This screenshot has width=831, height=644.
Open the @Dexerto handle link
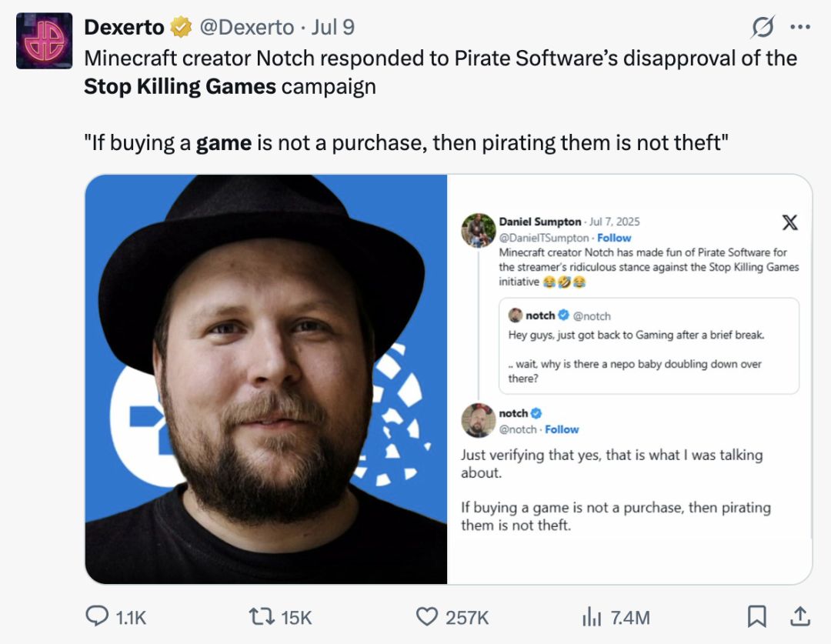[247, 28]
